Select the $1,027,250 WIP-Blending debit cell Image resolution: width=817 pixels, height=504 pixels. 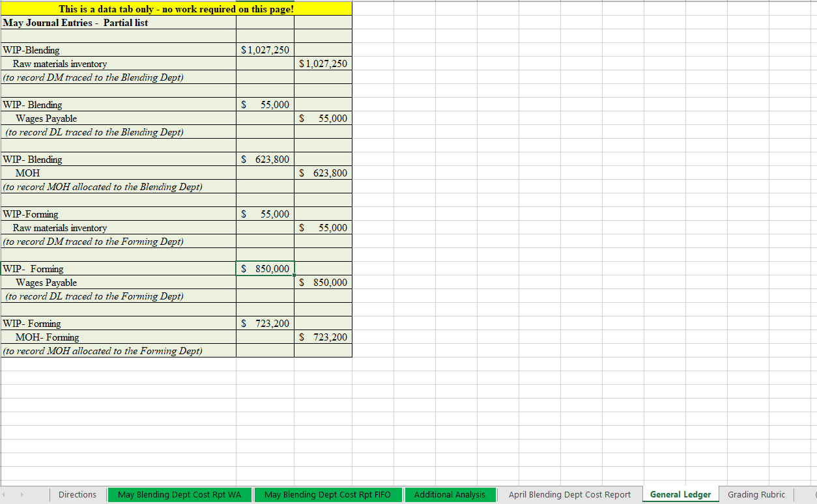coord(265,49)
